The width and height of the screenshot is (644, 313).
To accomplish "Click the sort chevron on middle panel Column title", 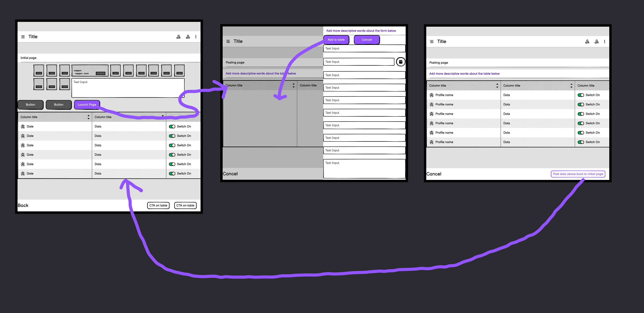I will pos(293,85).
